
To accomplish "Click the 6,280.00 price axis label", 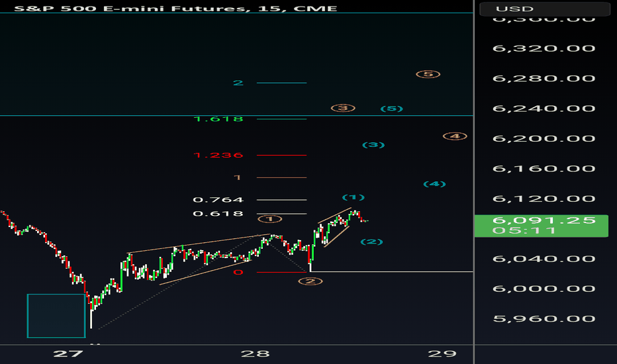I will tap(544, 78).
